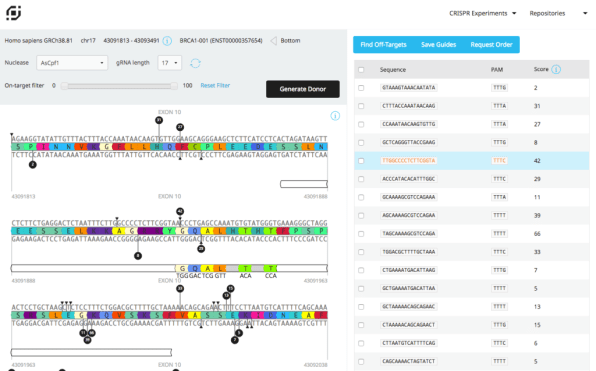Toggle the select-all guides checkbox
The image size is (596, 371).
click(x=361, y=70)
